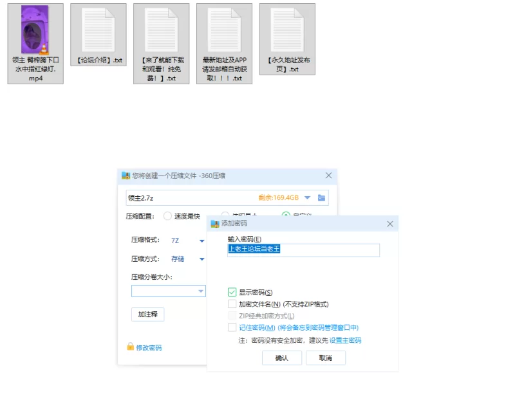The image size is (515, 420).
Task: Enable the 加密文件名 checkbox
Action: (232, 304)
